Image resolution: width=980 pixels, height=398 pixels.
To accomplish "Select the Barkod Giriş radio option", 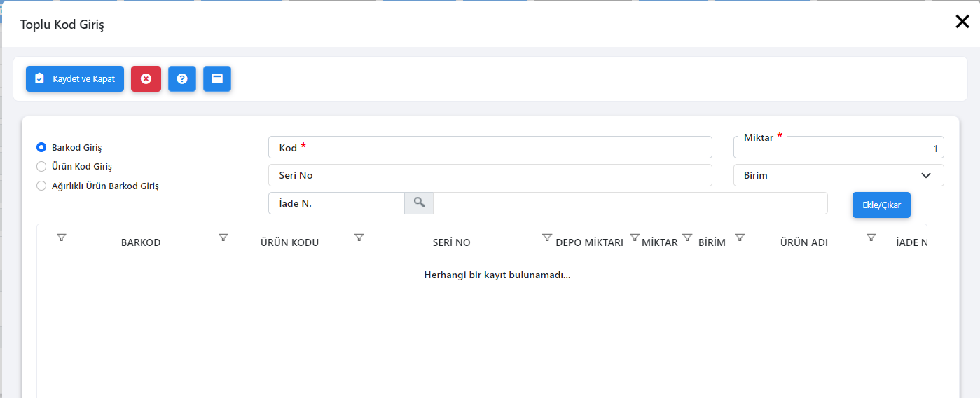I will [x=41, y=147].
